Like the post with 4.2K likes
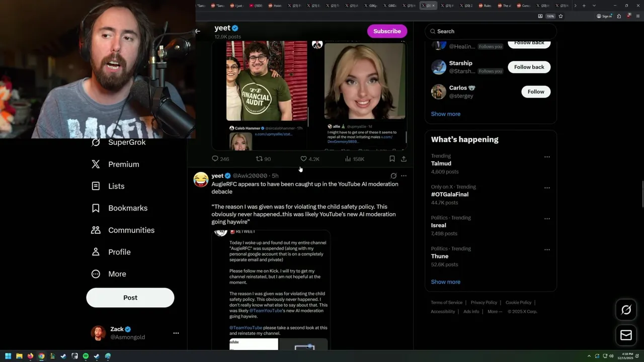Screen dimensions: 644x362 click(309, 159)
